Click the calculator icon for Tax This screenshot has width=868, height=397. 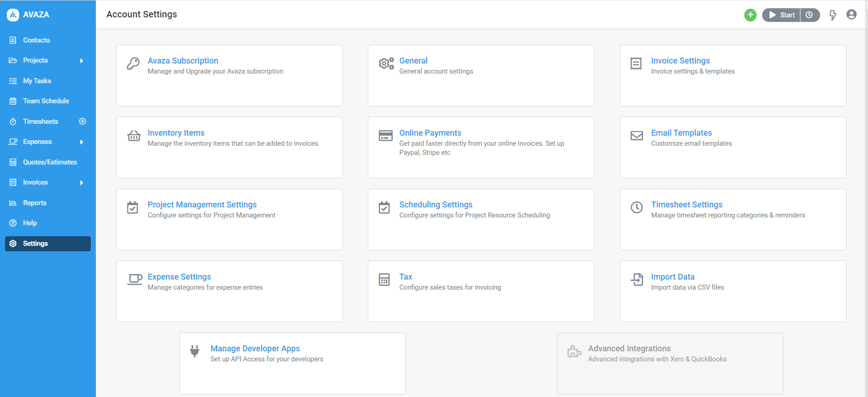(384, 280)
